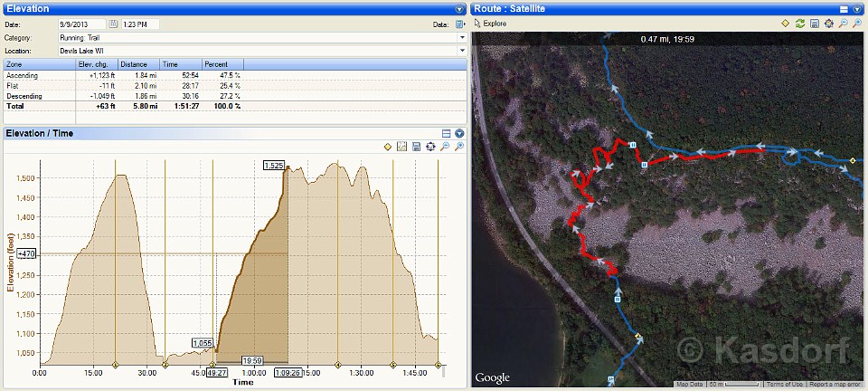Image resolution: width=868 pixels, height=391 pixels.
Task: Open the Route map settings gear
Action: pyautogui.click(x=829, y=23)
